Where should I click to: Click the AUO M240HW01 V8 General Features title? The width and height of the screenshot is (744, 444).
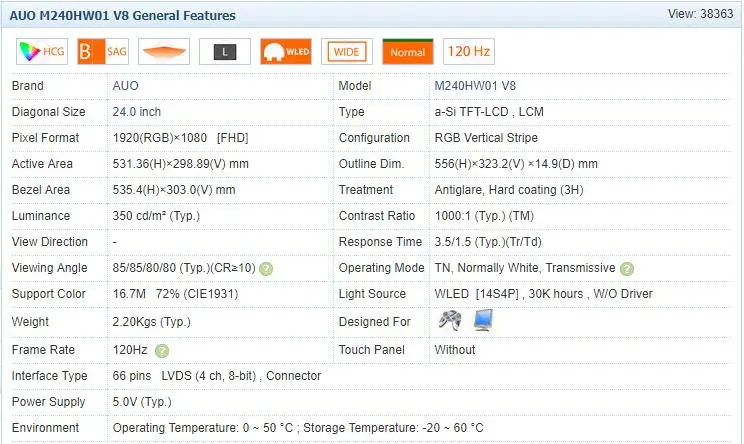(x=122, y=15)
